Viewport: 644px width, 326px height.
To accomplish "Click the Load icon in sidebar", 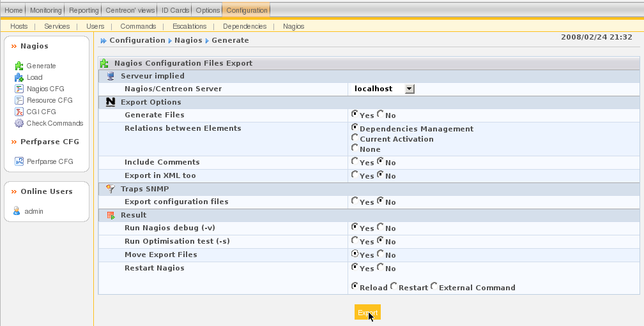I will (x=19, y=77).
